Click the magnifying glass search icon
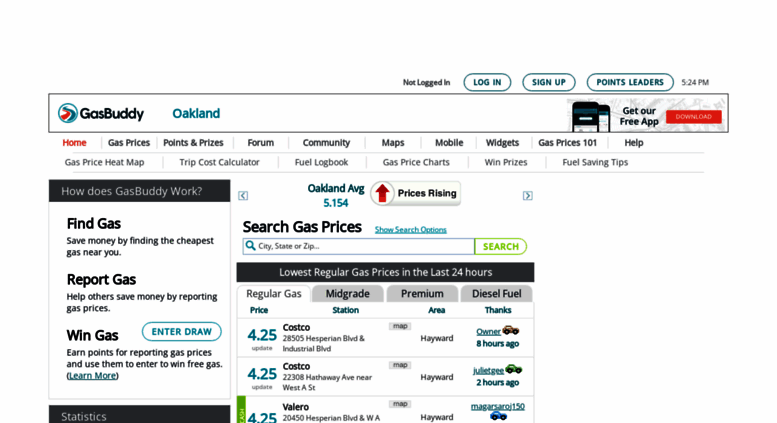This screenshot has width=777, height=423. tap(251, 246)
